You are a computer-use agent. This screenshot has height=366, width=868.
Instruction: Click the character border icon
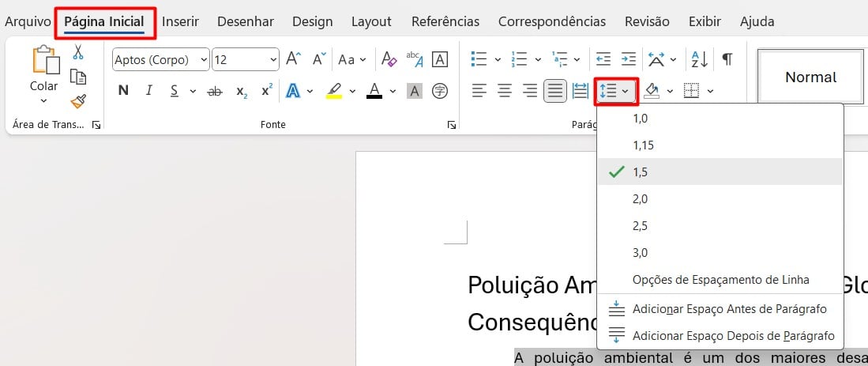(x=440, y=59)
